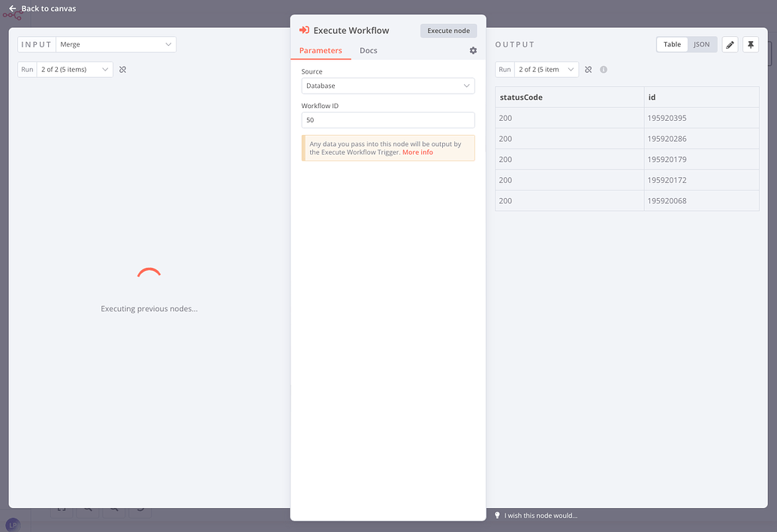777x532 pixels.
Task: Switch the output view to JSON
Action: 702,44
